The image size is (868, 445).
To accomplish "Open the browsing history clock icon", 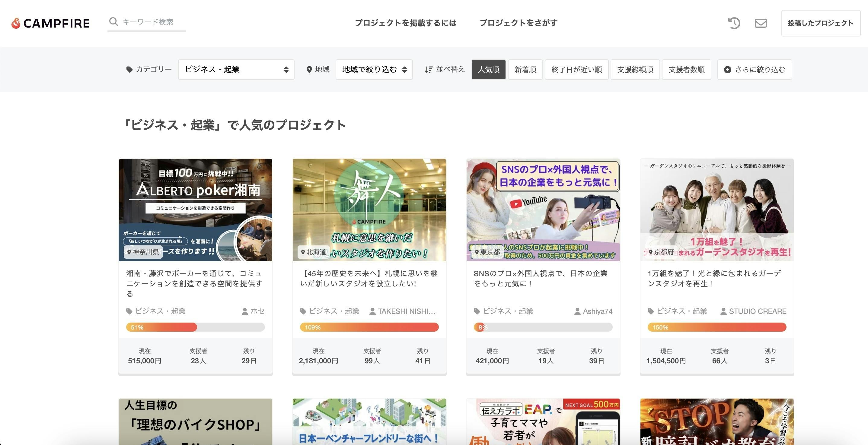I will (x=734, y=23).
